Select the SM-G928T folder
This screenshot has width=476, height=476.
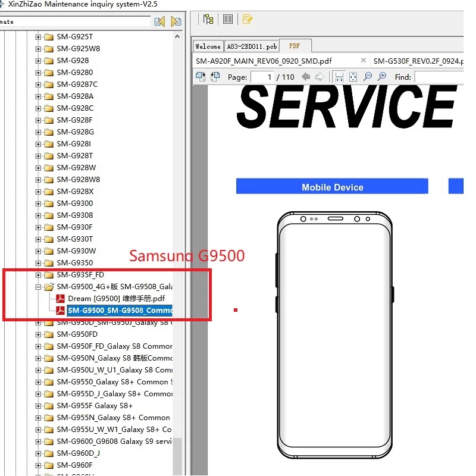point(75,156)
